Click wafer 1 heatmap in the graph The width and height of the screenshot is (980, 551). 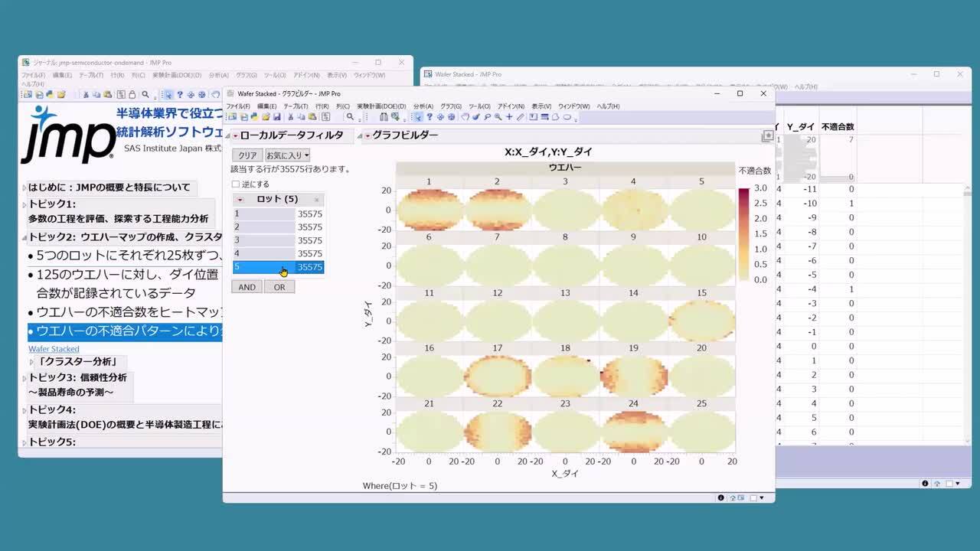pos(430,210)
